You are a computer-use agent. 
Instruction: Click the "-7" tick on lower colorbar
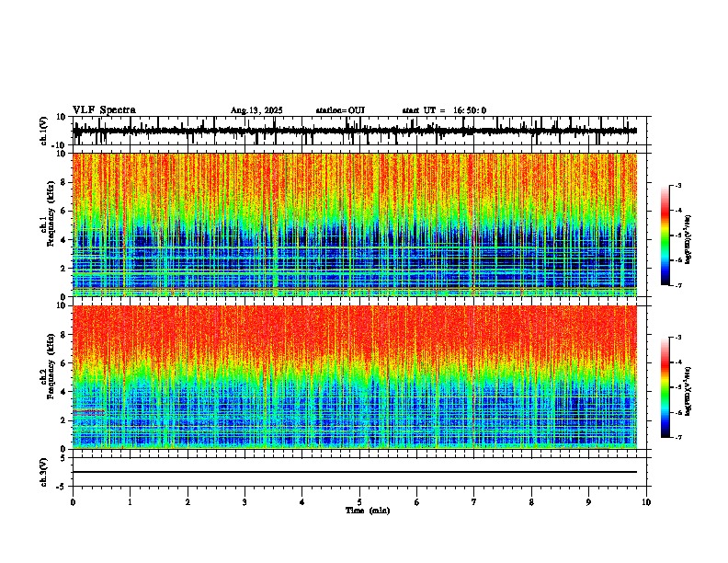tap(677, 438)
